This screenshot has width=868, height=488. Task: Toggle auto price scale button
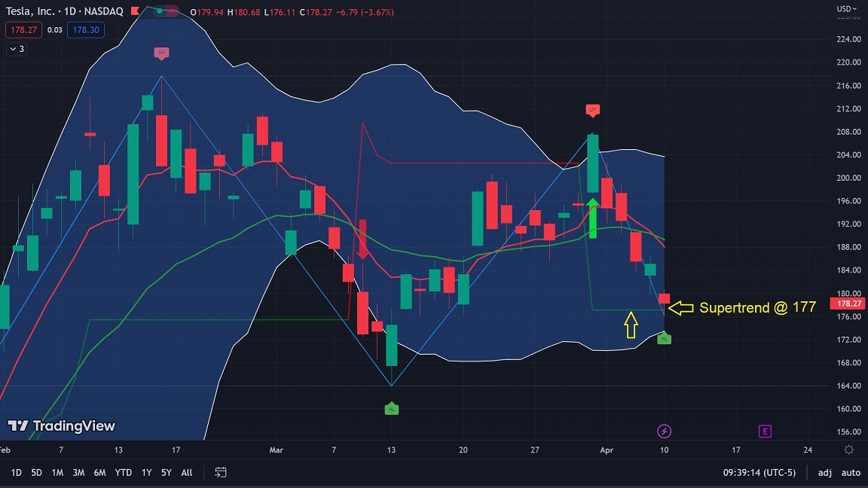(851, 472)
